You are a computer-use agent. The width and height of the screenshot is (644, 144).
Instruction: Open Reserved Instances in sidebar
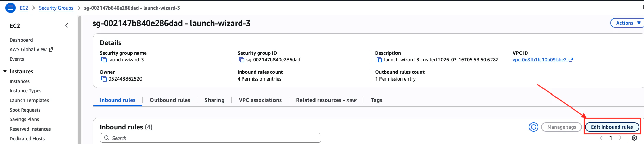(30, 129)
